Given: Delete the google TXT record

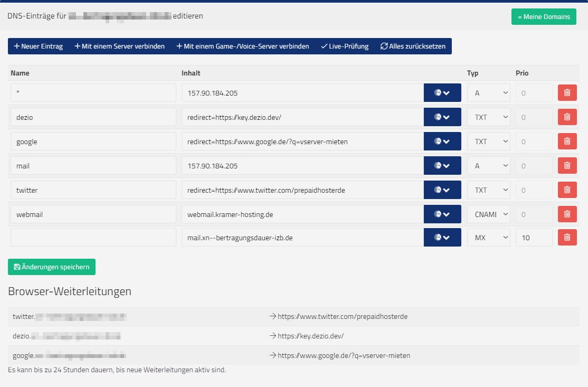Looking at the screenshot, I should click(x=567, y=141).
